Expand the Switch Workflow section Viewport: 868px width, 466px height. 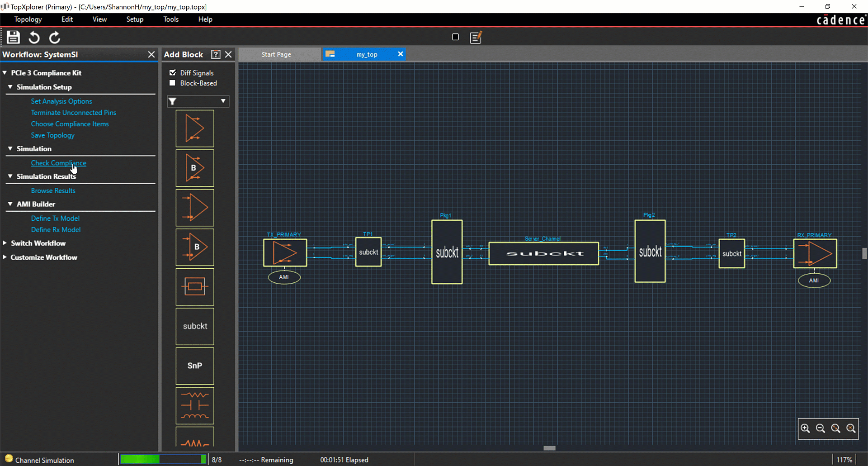coord(5,243)
